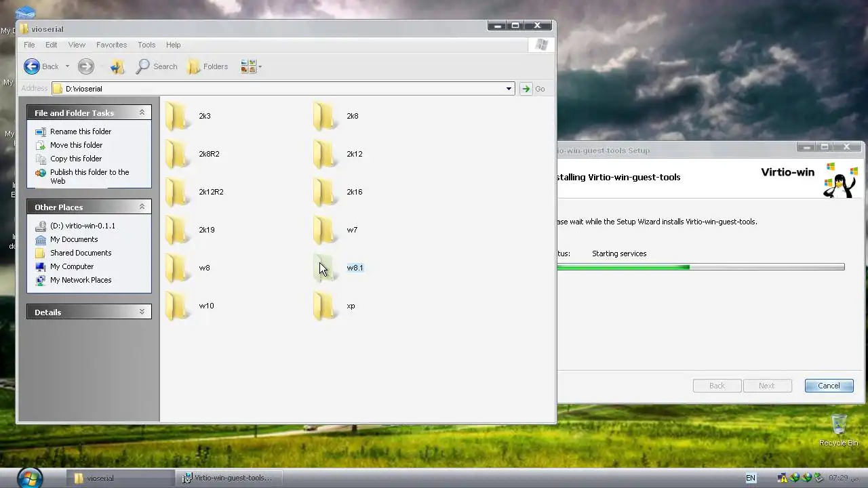Open My Documents place

coord(74,239)
